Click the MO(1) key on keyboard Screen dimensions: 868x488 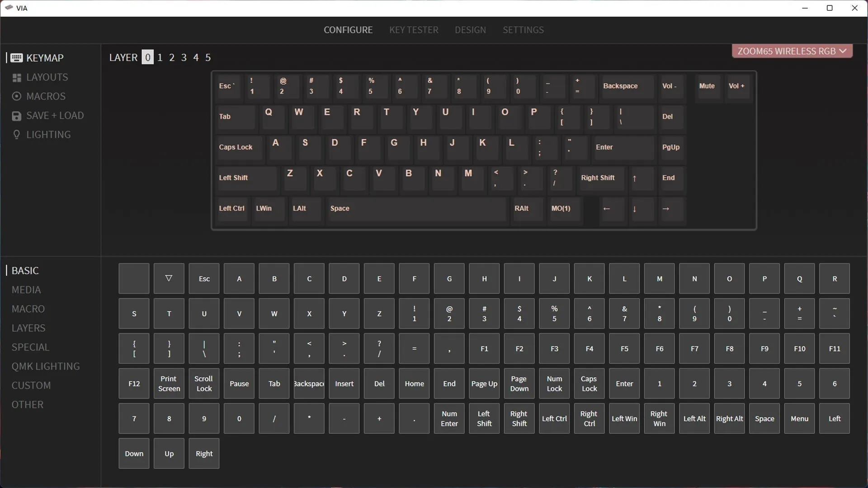coord(561,208)
